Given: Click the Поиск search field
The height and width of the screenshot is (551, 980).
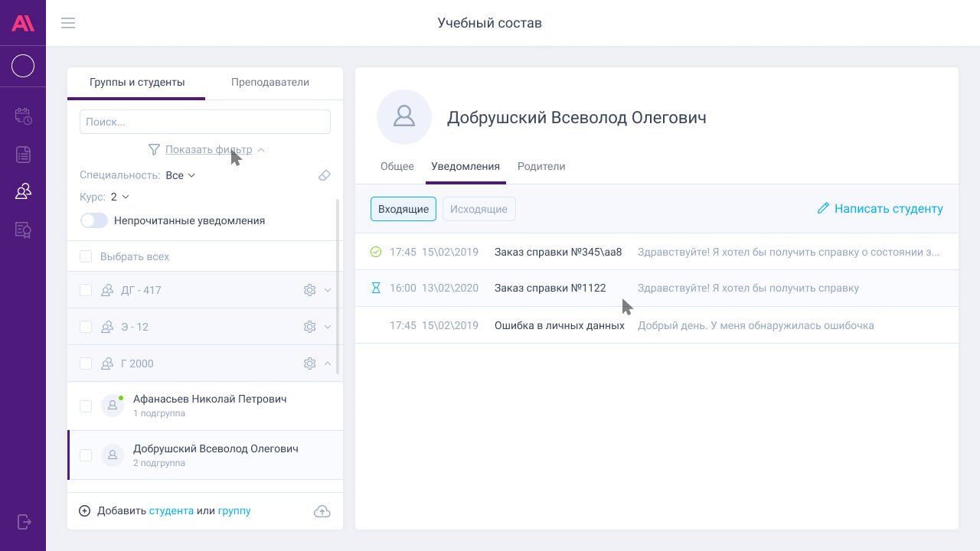Looking at the screenshot, I should point(205,122).
